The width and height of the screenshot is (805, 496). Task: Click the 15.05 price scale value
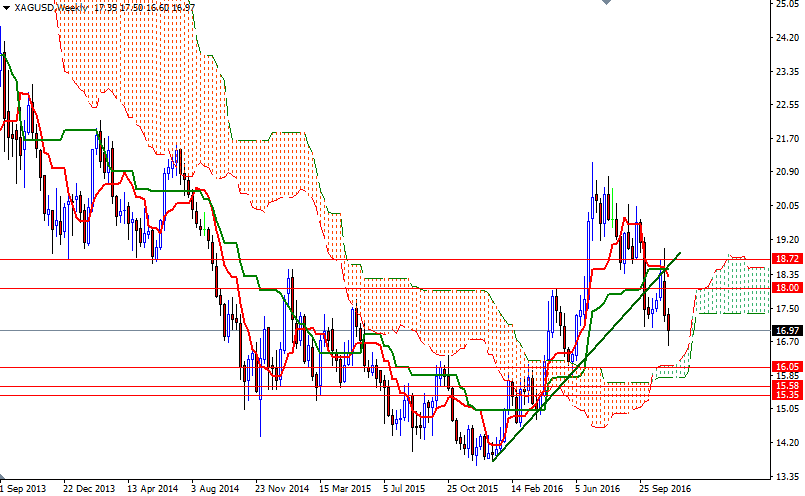click(788, 409)
